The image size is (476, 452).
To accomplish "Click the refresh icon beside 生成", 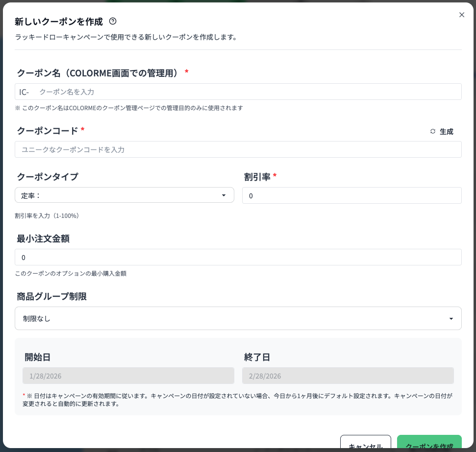I will [x=433, y=131].
